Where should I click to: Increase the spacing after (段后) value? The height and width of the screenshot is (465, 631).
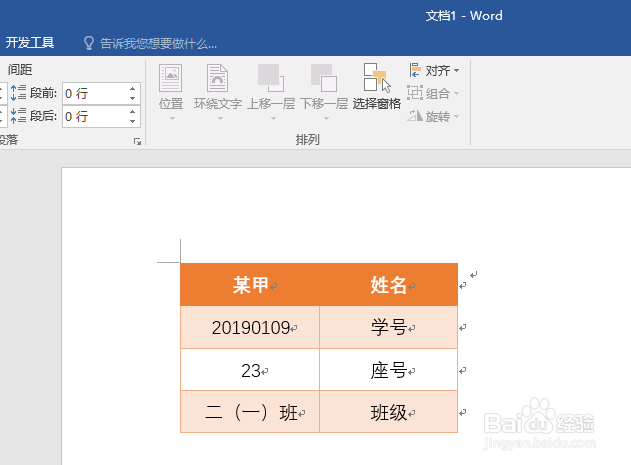pyautogui.click(x=132, y=112)
